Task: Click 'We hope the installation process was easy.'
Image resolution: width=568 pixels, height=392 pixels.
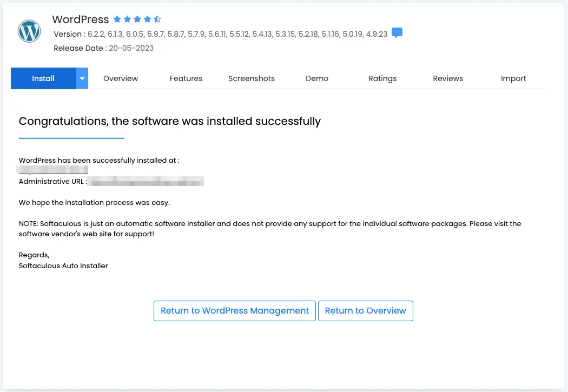Action: [x=94, y=202]
